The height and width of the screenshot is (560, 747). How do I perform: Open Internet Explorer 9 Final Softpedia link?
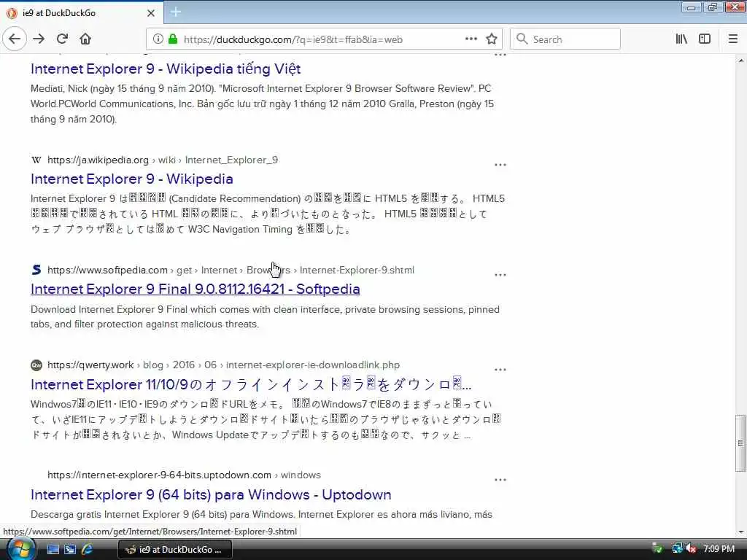point(196,289)
